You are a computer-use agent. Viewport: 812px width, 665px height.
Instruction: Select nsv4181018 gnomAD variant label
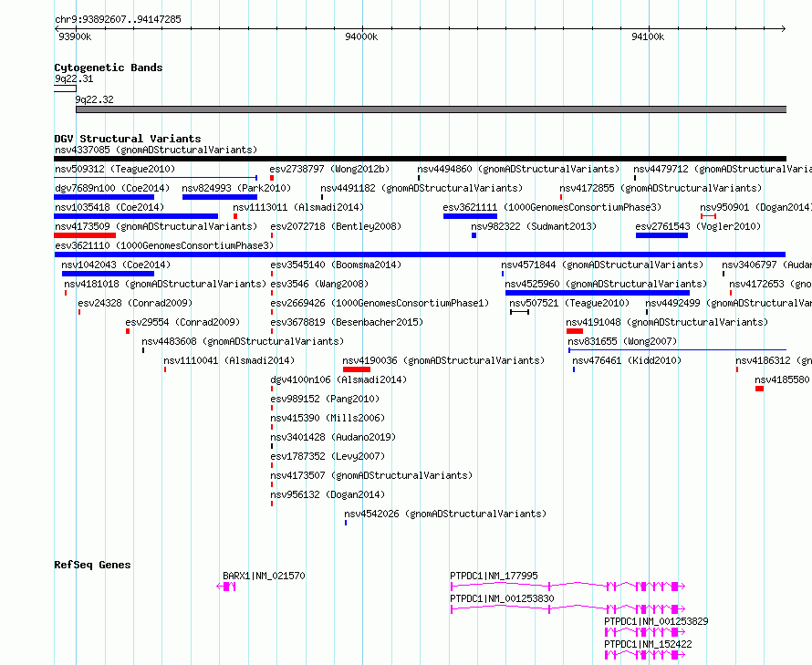tap(165, 285)
